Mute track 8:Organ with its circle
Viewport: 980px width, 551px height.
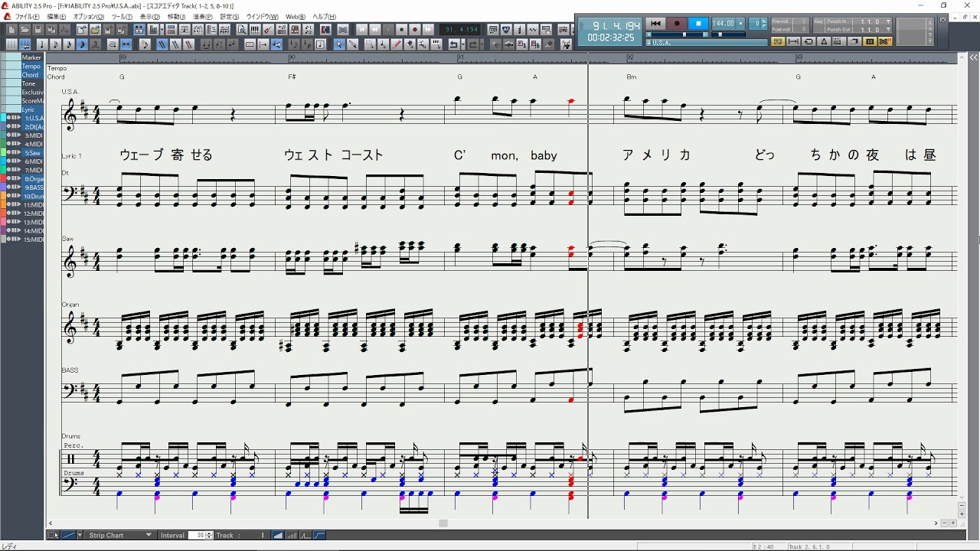(9, 178)
